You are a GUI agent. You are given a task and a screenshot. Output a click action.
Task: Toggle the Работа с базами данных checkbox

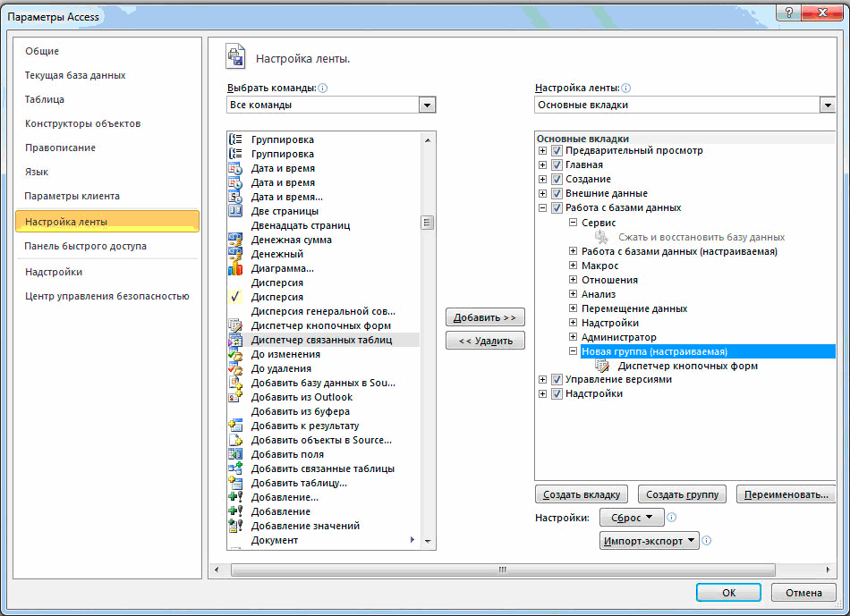557,207
